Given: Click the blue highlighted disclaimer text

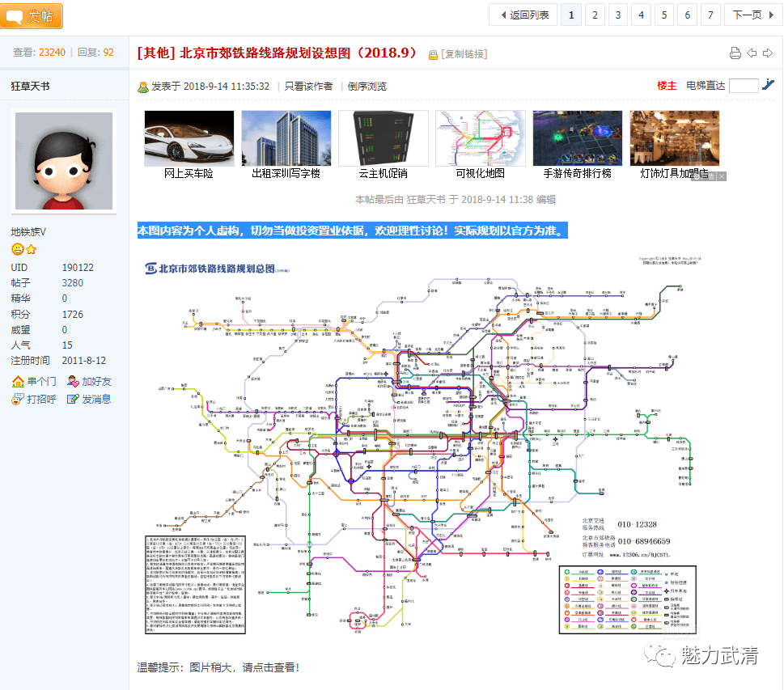Looking at the screenshot, I should pyautogui.click(x=353, y=231).
